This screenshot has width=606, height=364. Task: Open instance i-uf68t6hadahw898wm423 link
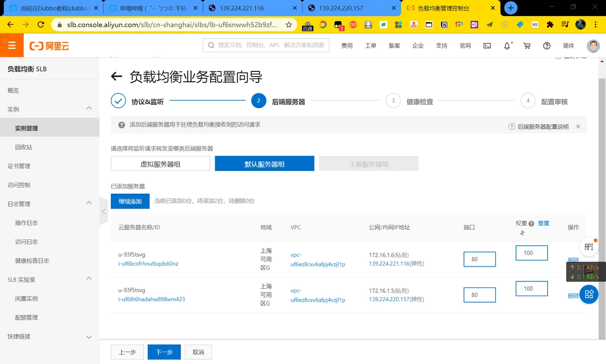151,299
